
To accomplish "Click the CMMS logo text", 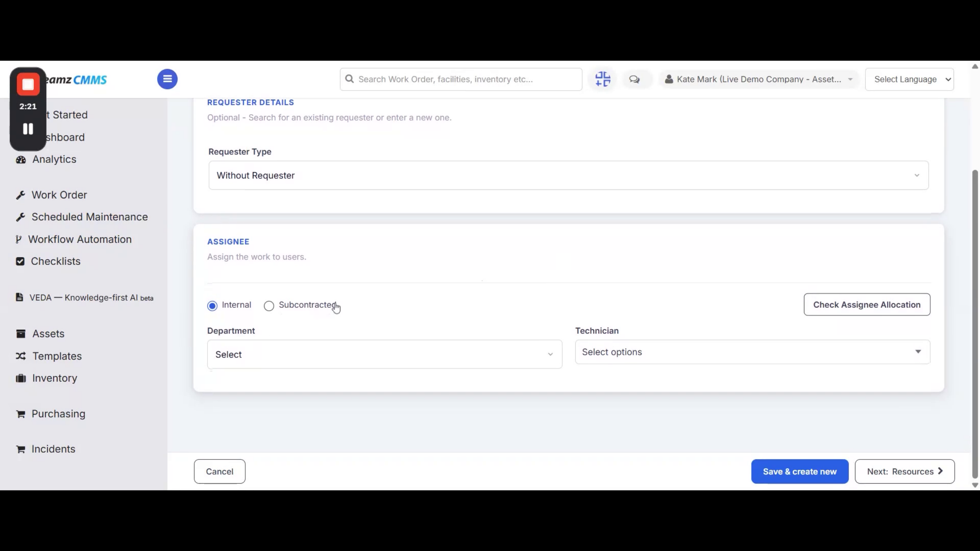I will tap(90, 80).
